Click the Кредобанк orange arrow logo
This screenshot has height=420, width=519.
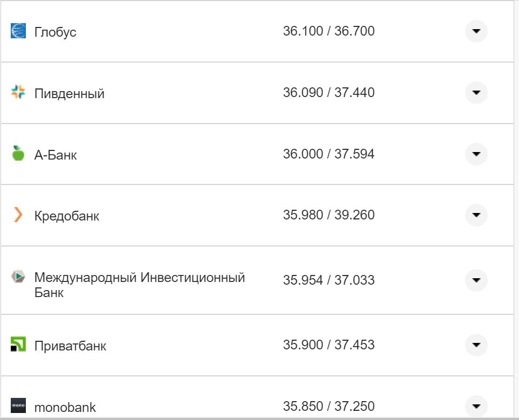pyautogui.click(x=17, y=215)
